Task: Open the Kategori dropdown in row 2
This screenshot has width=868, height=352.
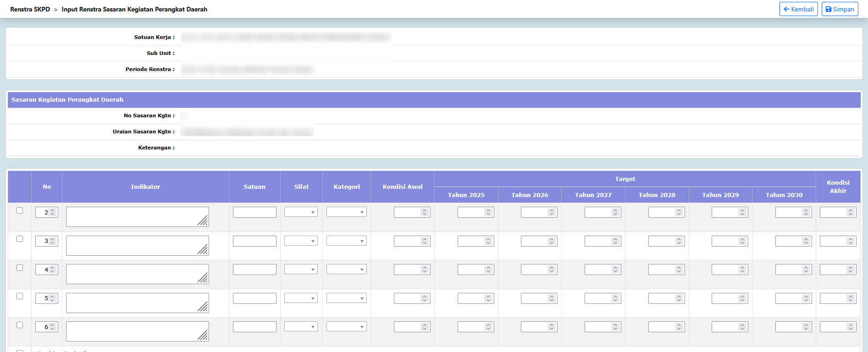Action: (x=346, y=212)
